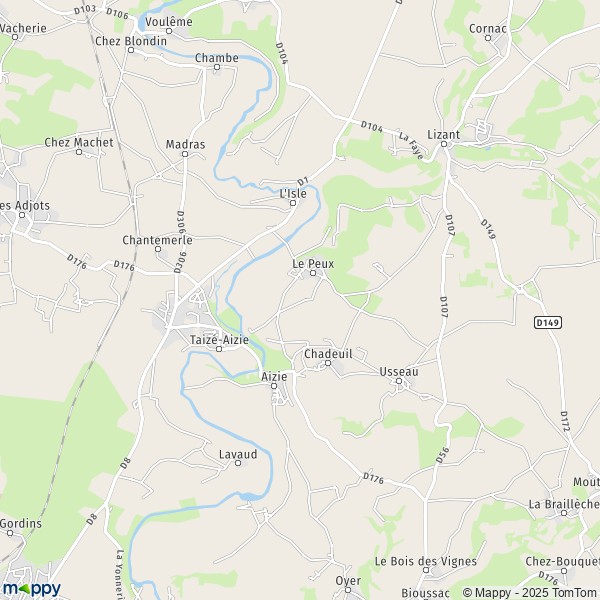This screenshot has width=600, height=600.
Task: Click the Chadeuil locality marker
Action: pos(328,363)
